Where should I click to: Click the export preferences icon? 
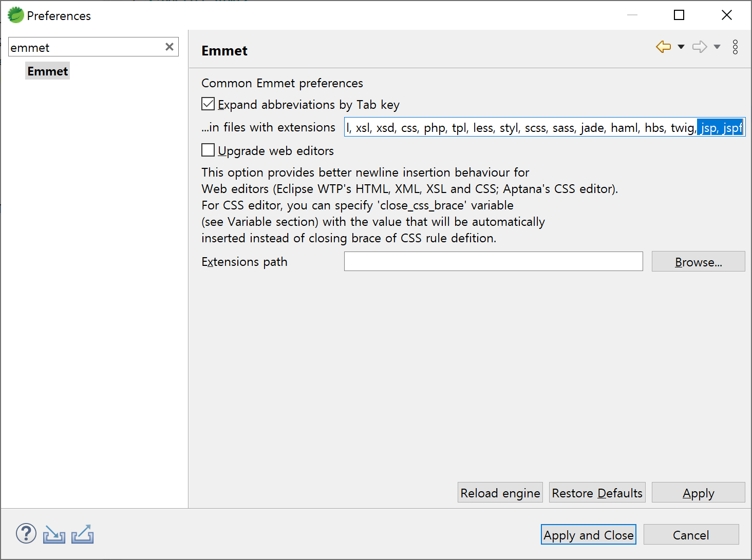82,534
